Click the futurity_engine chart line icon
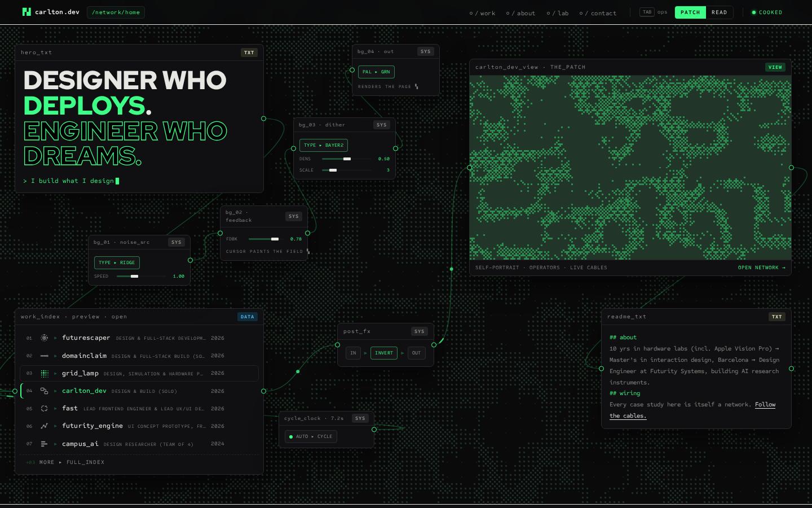 45,426
